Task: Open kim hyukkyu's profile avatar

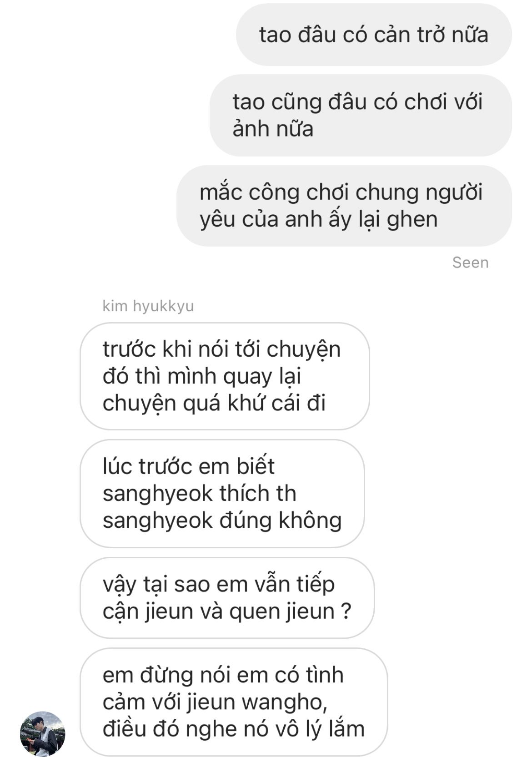Action: coord(43,733)
